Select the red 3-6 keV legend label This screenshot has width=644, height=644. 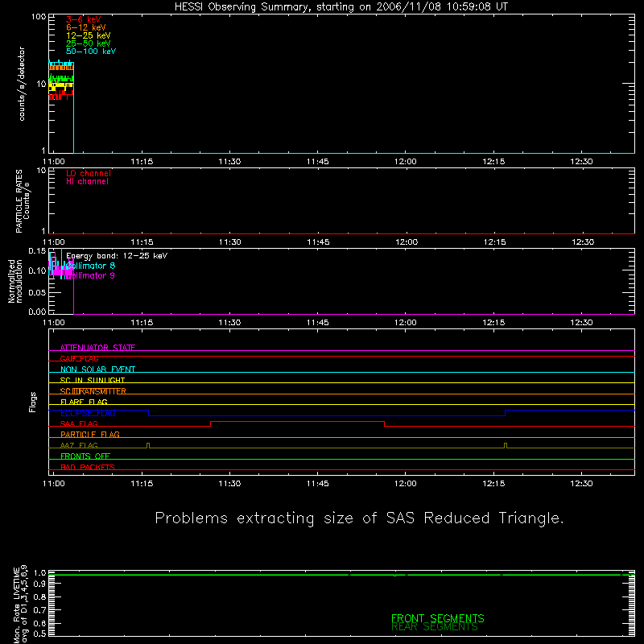[x=84, y=19]
